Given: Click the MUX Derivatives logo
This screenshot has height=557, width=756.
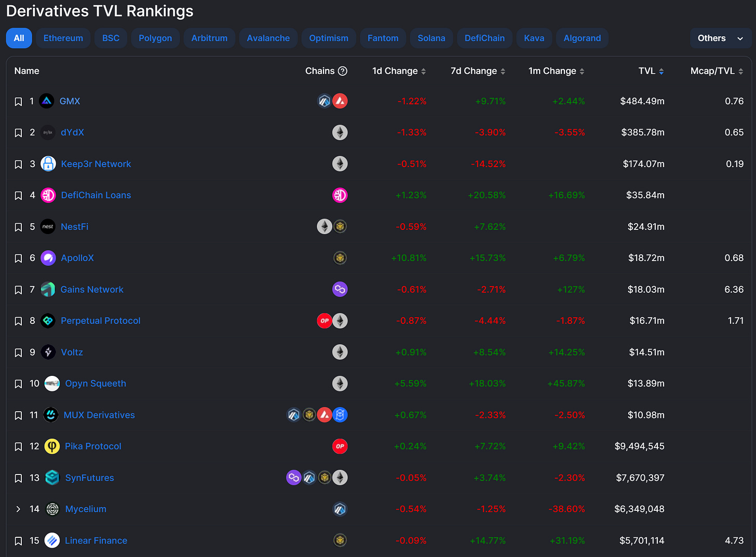Looking at the screenshot, I should tap(51, 415).
